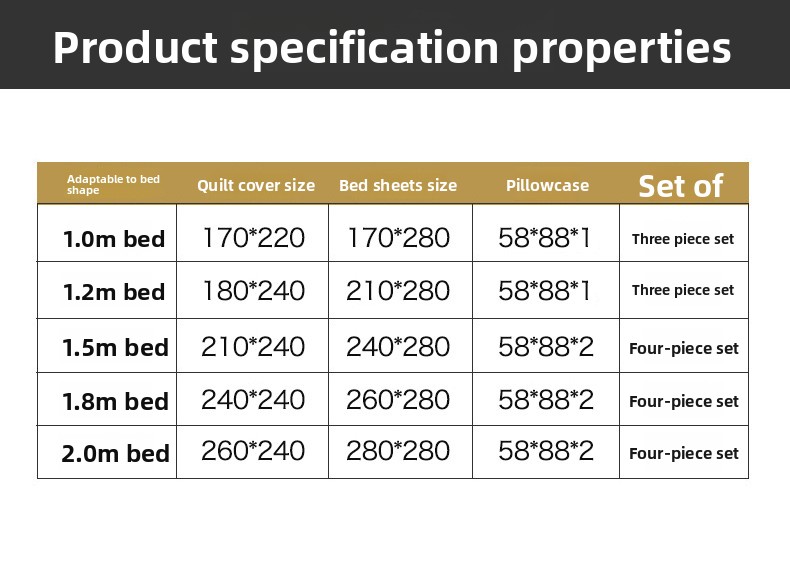
Task: Select the 260*280 bed sheet cell
Action: click(398, 400)
